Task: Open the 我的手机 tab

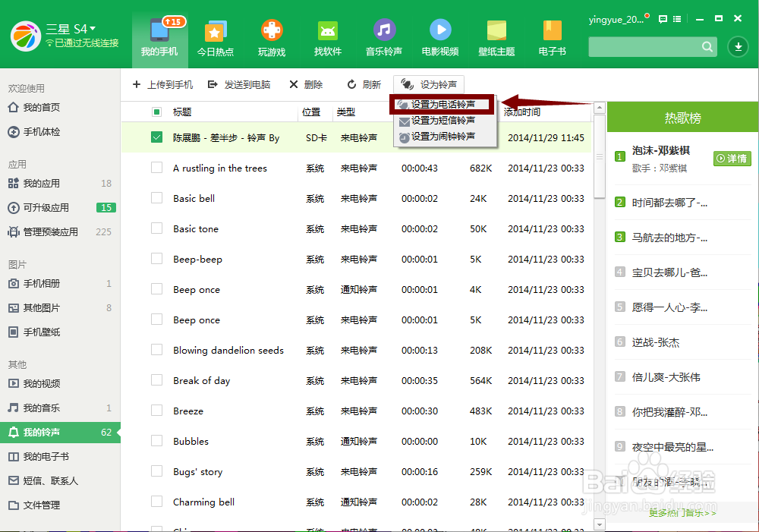Action: tap(159, 39)
